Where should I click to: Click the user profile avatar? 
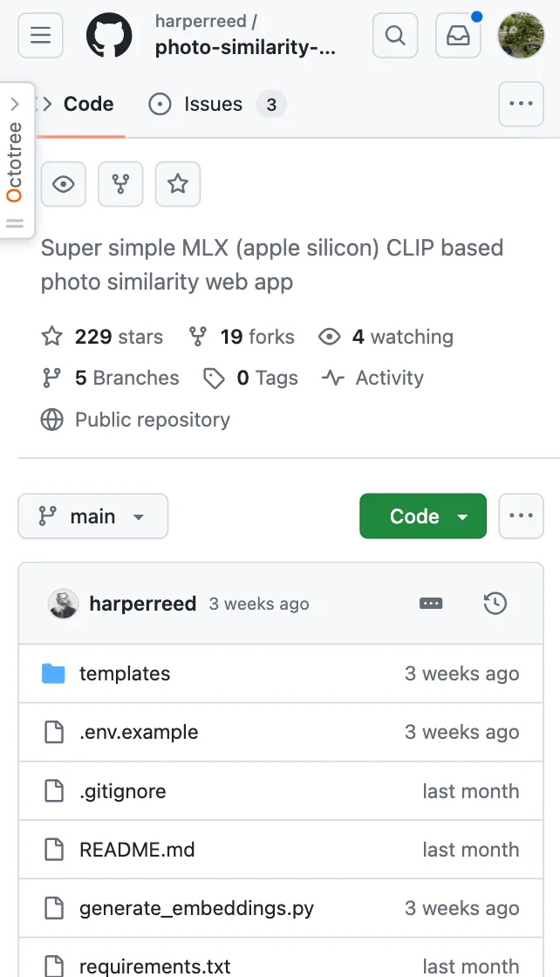point(521,35)
